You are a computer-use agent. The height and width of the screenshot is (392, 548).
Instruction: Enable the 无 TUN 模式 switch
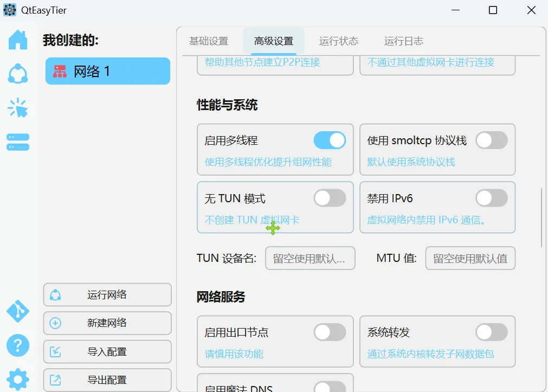(x=330, y=198)
